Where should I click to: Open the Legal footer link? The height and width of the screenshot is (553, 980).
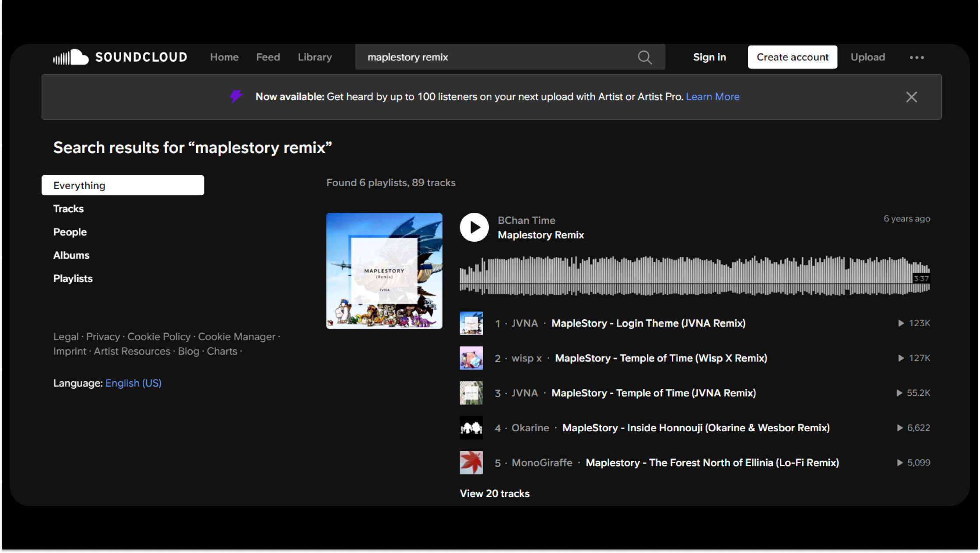[66, 336]
